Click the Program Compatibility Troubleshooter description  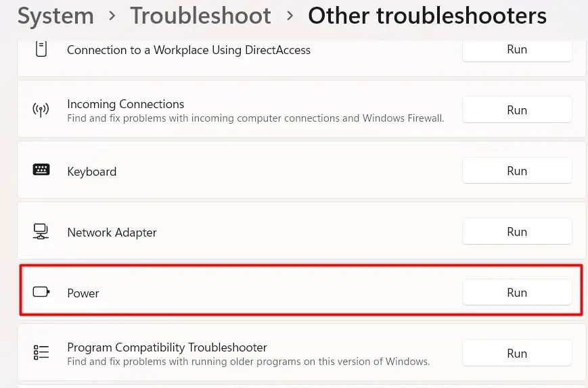(x=248, y=362)
